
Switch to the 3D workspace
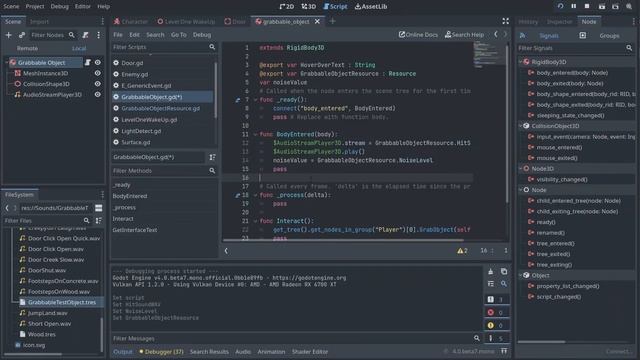[x=309, y=6]
